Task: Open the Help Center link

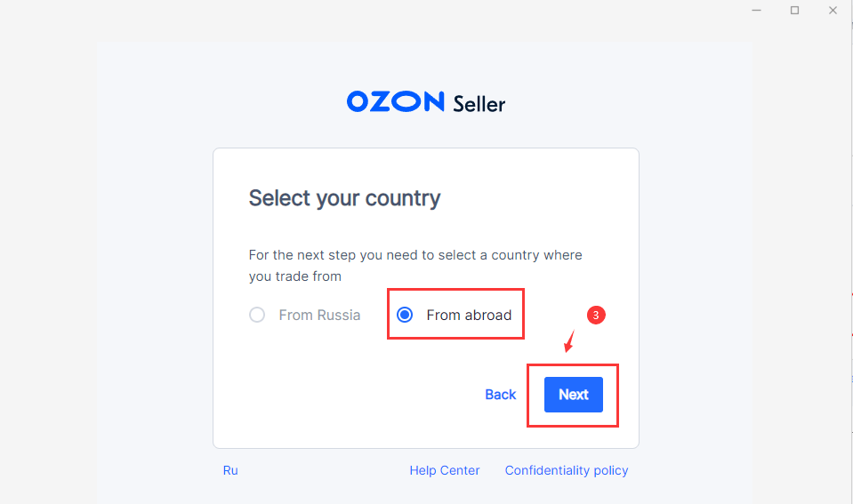Action: (x=444, y=470)
